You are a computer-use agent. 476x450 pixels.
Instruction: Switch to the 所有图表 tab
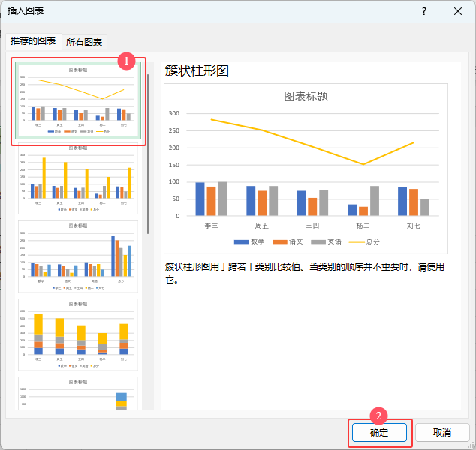pyautogui.click(x=84, y=42)
